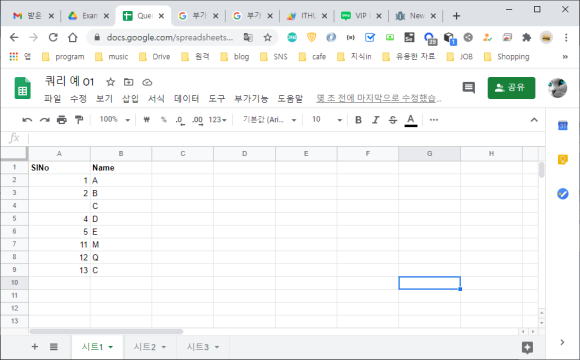
Task: Click the browser reload icon
Action: point(53,37)
